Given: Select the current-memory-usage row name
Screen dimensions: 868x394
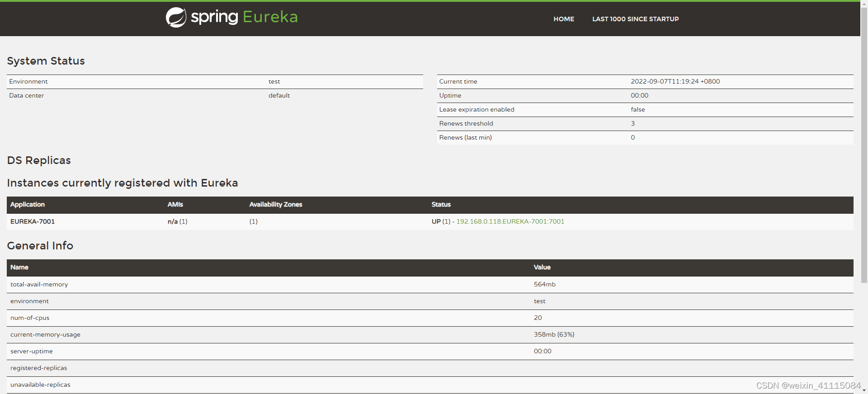Looking at the screenshot, I should 45,334.
